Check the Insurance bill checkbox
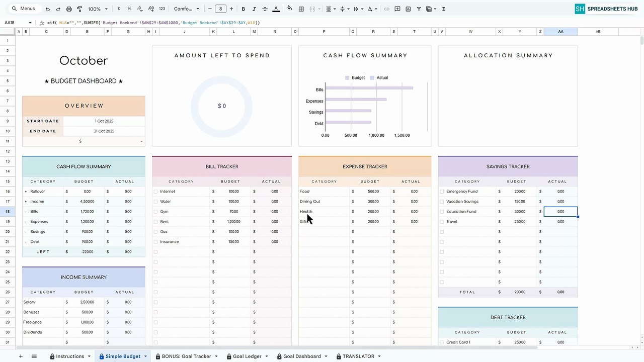 tap(155, 242)
